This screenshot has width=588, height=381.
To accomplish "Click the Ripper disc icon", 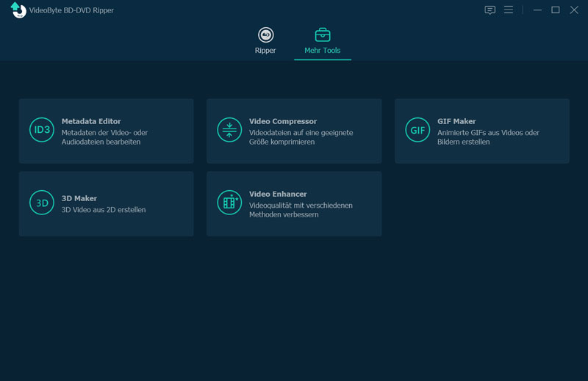I will [265, 35].
